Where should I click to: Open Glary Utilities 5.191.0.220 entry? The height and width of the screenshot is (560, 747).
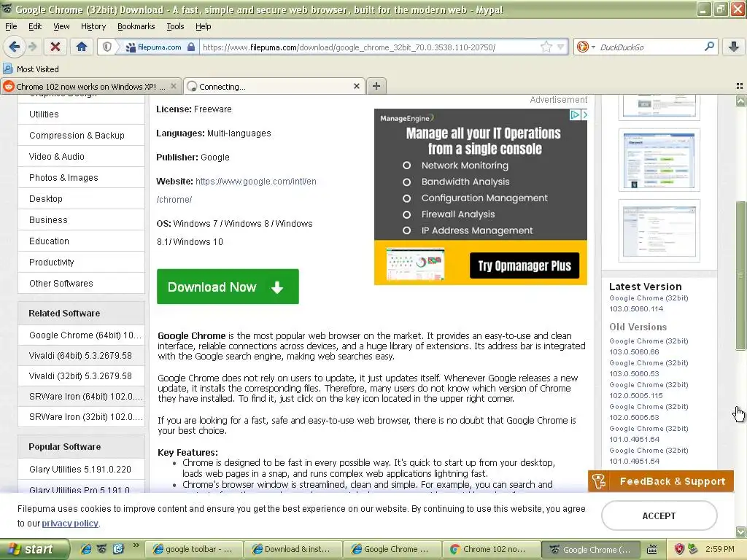coord(81,469)
